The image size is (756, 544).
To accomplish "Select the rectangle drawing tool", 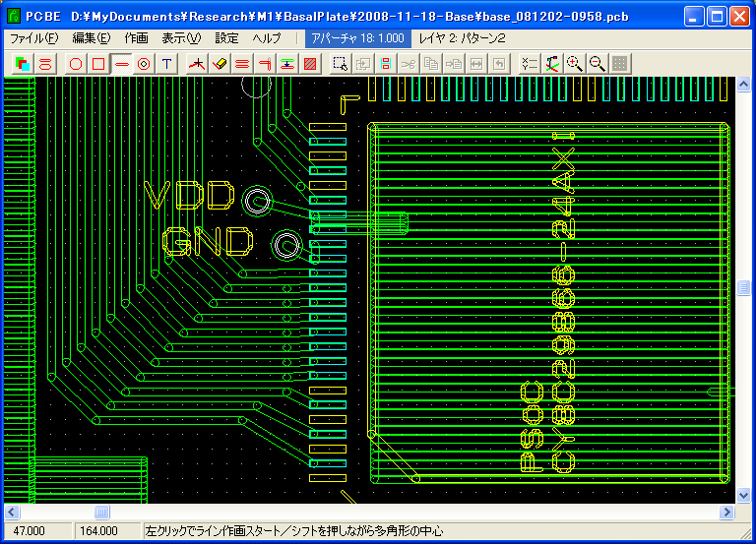I will [x=98, y=64].
